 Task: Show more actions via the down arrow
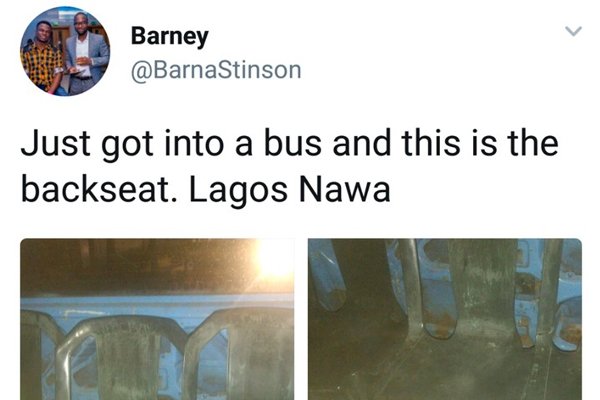[x=573, y=31]
